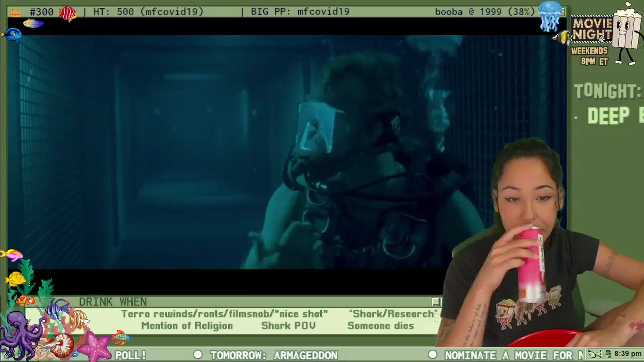The height and width of the screenshot is (362, 644).
Task: Click the Movie Night logo
Action: pos(592,29)
